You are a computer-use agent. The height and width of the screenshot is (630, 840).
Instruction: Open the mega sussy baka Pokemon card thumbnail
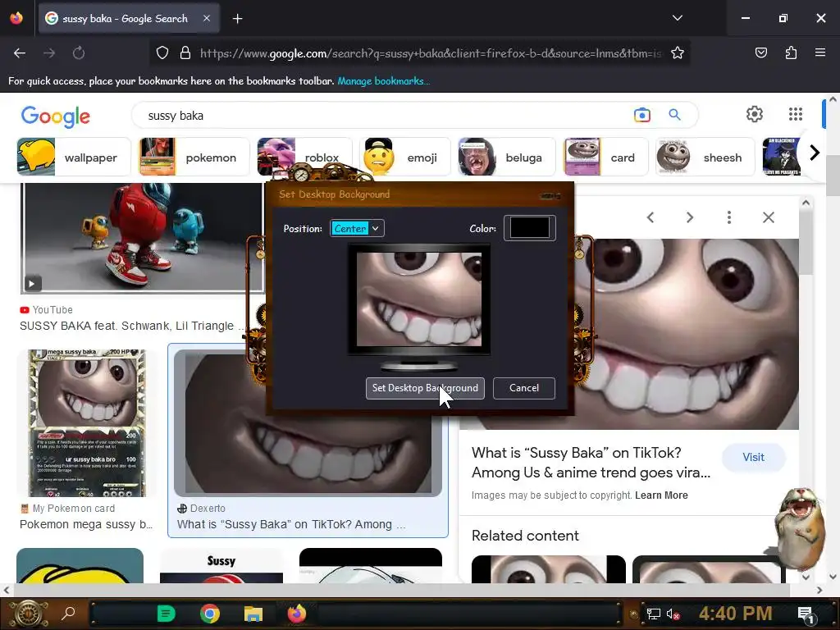coord(87,423)
